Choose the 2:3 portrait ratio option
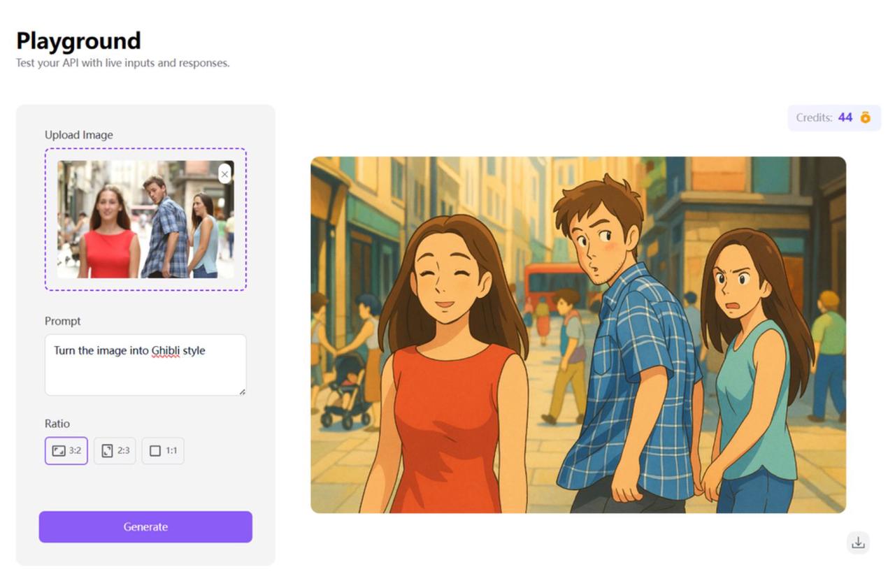 115,451
